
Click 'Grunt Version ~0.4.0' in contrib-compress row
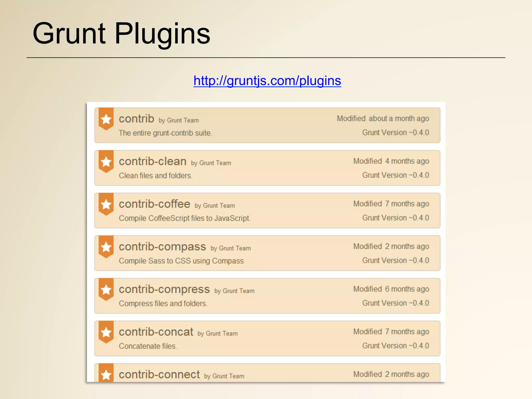coord(396,303)
